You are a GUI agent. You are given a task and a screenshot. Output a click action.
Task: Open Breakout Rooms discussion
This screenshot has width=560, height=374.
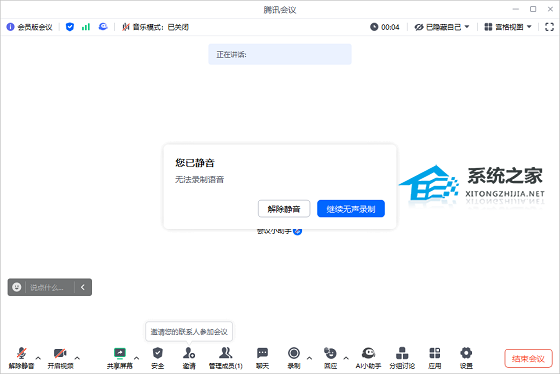[x=402, y=357]
